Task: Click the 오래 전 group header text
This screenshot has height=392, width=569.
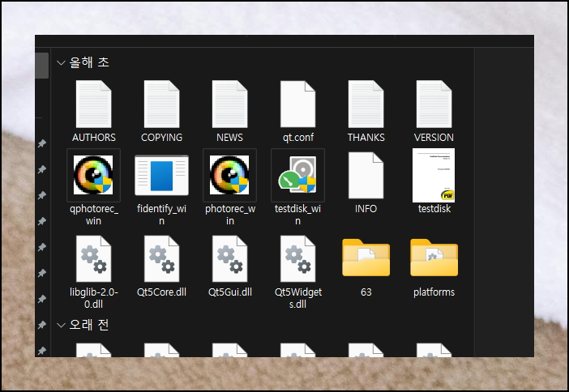Action: 89,325
